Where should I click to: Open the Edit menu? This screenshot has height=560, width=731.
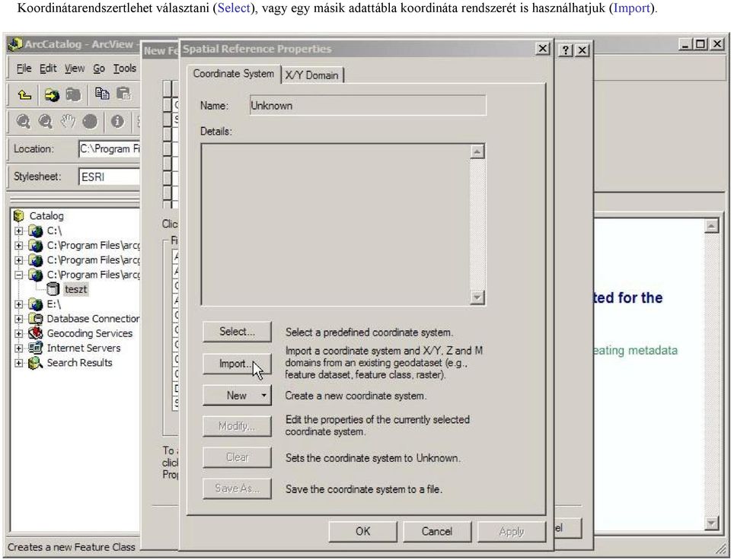point(48,68)
